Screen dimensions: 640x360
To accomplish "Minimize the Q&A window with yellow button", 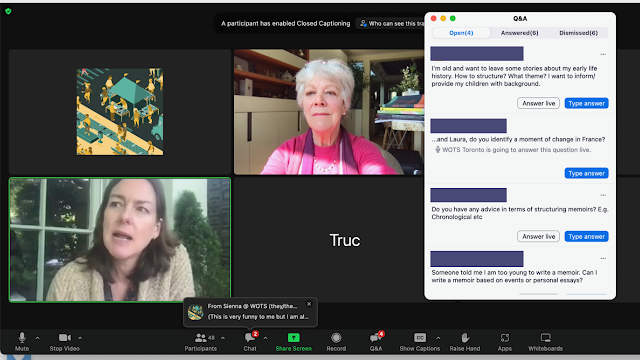I will tap(443, 18).
